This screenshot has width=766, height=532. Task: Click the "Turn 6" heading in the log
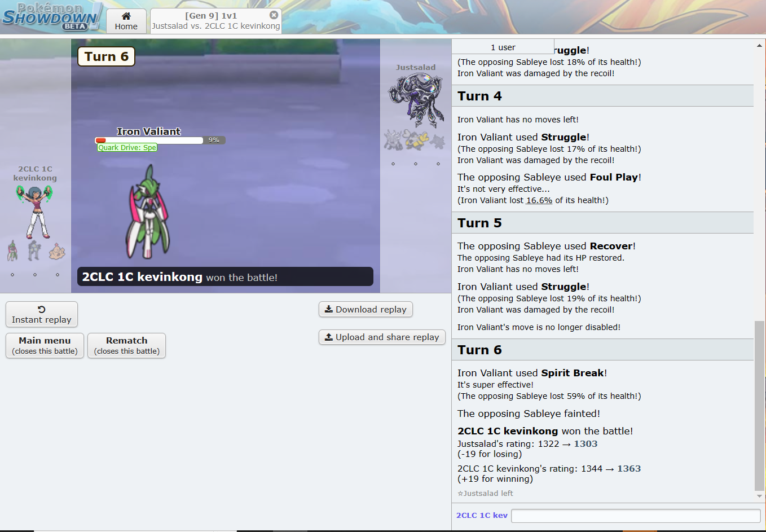click(479, 350)
